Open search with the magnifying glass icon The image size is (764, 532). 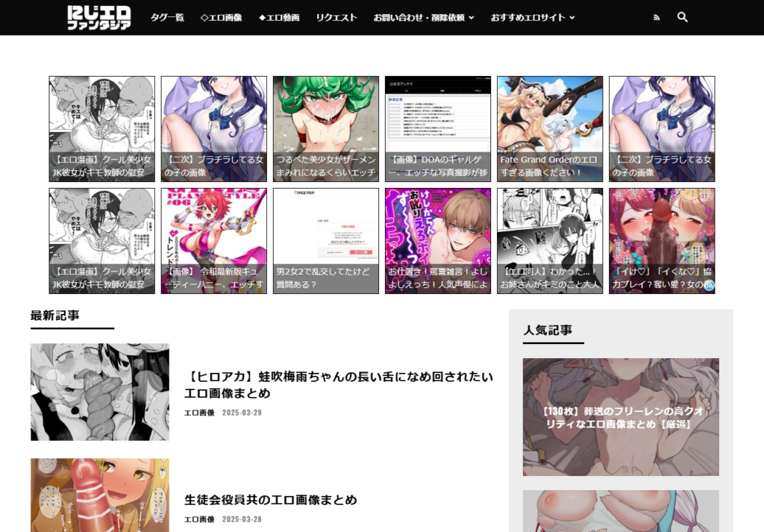[x=682, y=17]
